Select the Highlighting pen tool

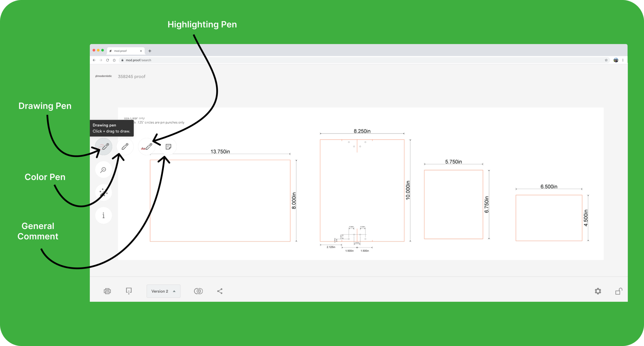146,147
